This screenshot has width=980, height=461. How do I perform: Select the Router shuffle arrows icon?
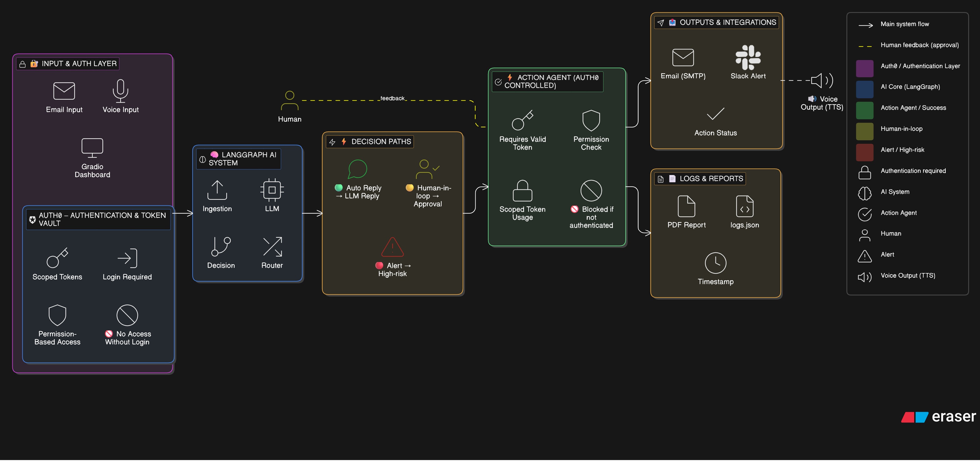[x=272, y=247]
